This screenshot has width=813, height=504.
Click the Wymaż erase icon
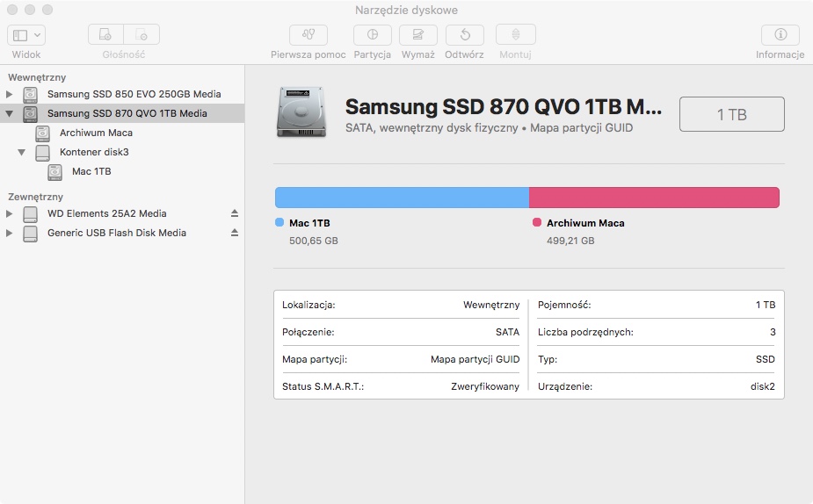click(x=417, y=35)
